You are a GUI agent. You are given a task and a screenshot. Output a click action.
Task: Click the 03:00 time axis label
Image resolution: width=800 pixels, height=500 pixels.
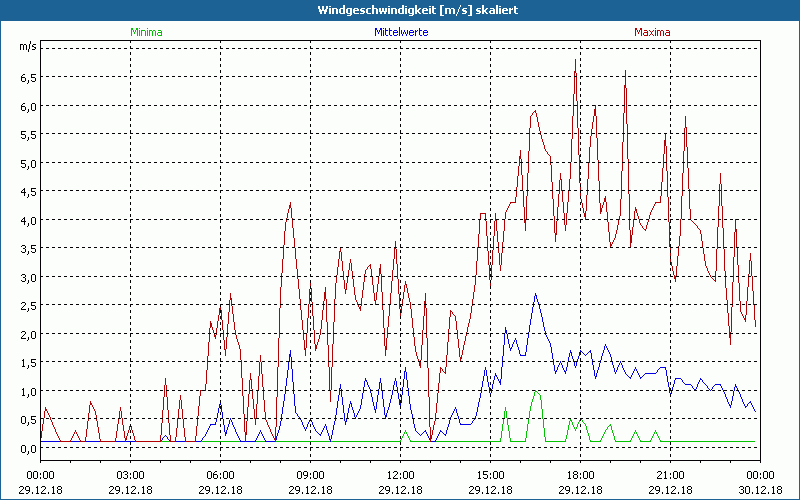tap(131, 475)
